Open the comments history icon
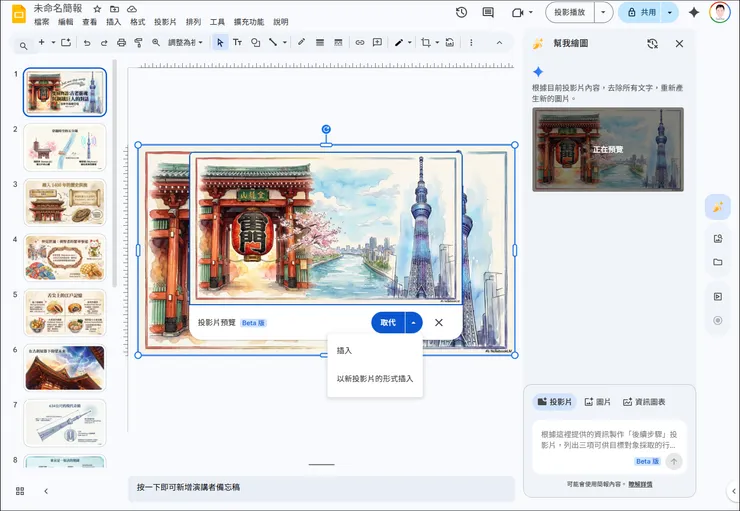740x511 pixels. click(488, 13)
